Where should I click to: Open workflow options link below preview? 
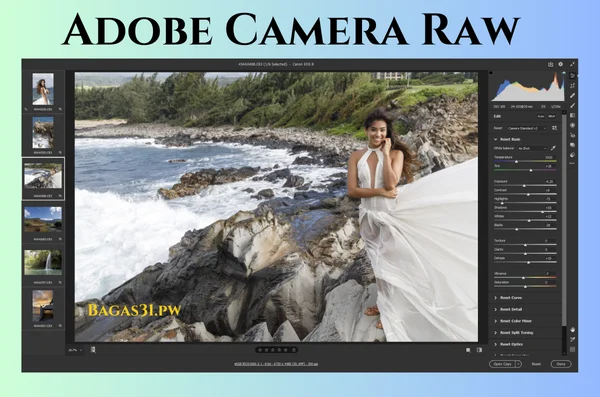276,364
